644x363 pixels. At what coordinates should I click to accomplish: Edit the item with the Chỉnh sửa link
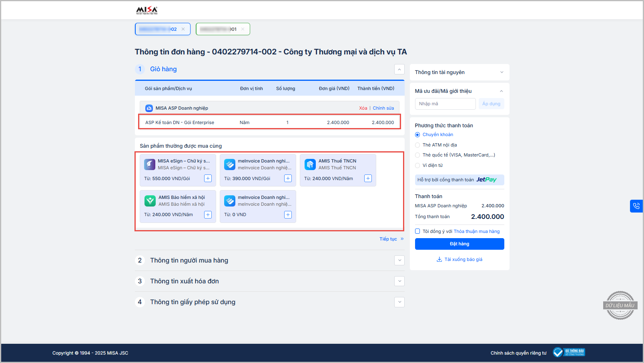383,108
